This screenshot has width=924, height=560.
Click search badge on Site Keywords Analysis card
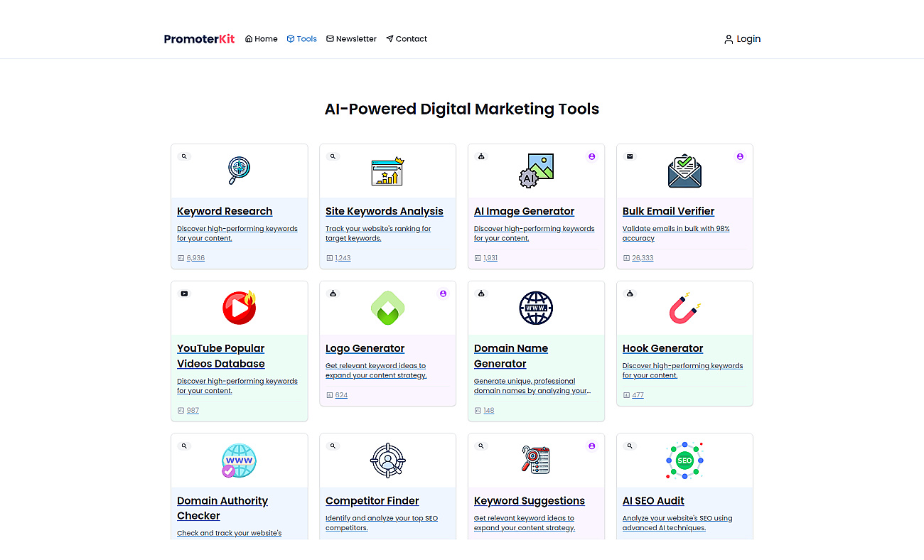coord(333,156)
